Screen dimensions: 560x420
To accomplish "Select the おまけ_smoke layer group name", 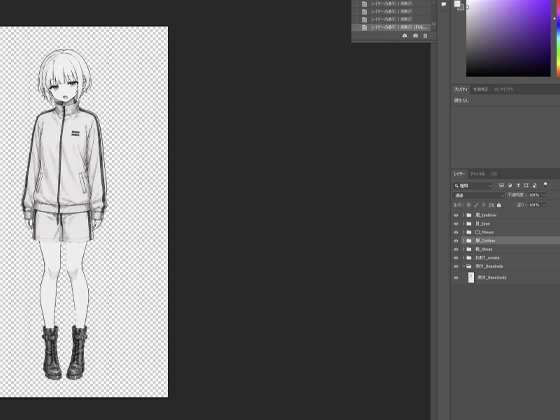I will (488, 258).
